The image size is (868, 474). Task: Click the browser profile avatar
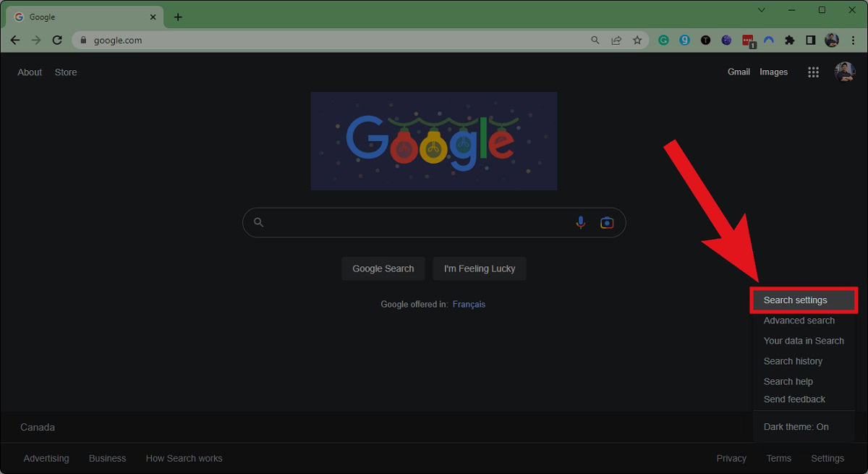[x=832, y=40]
